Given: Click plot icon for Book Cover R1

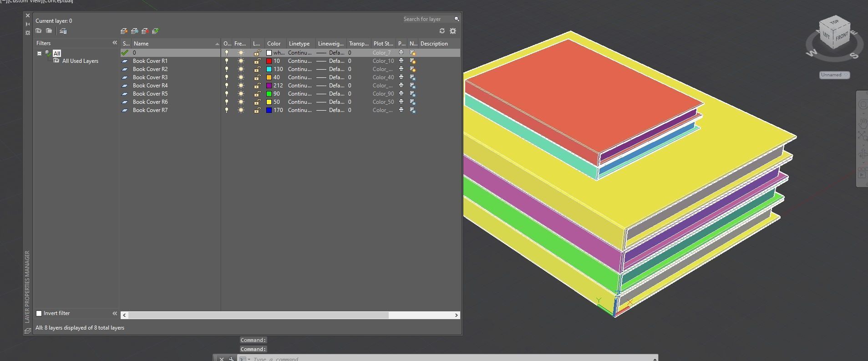Looking at the screenshot, I should coord(401,61).
